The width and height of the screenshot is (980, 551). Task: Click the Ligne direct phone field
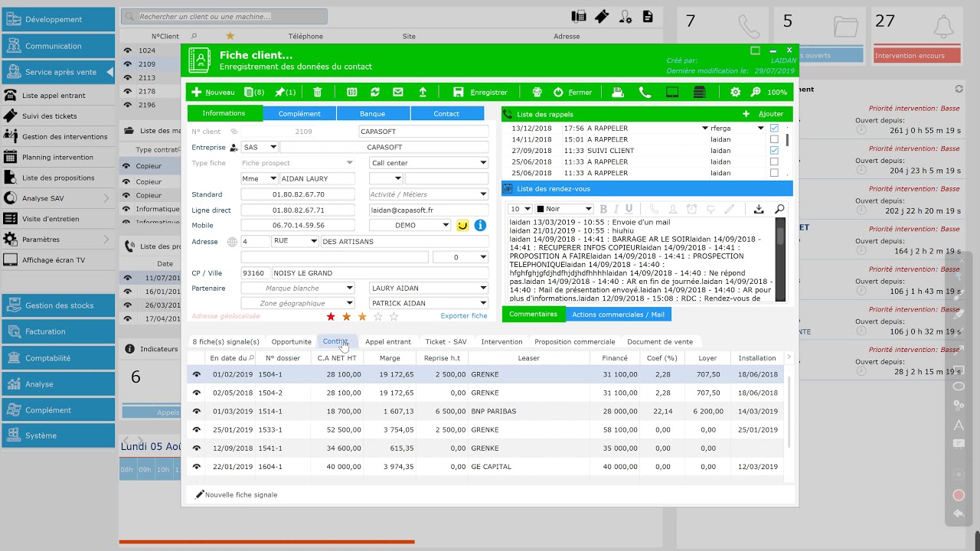pyautogui.click(x=298, y=210)
